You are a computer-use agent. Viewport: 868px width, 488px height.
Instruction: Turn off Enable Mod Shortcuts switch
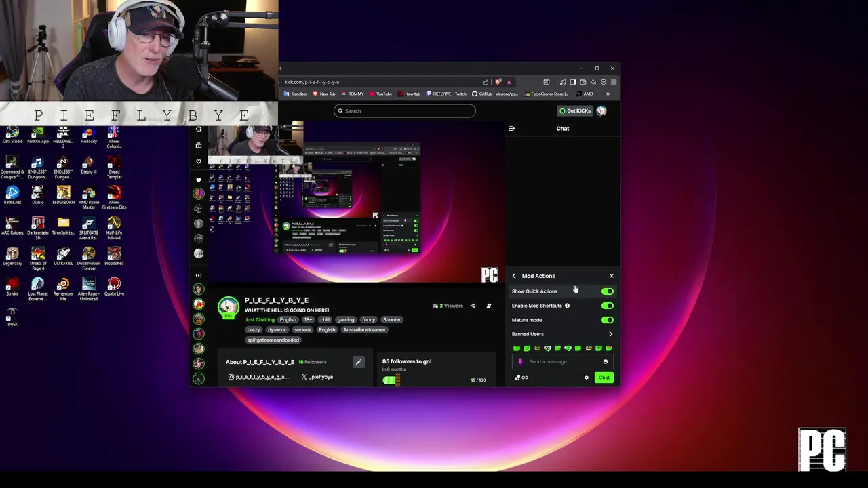pos(607,306)
